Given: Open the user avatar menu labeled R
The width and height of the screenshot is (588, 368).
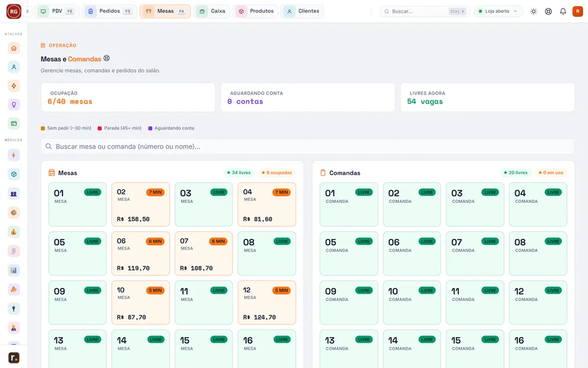Looking at the screenshot, I should [578, 11].
